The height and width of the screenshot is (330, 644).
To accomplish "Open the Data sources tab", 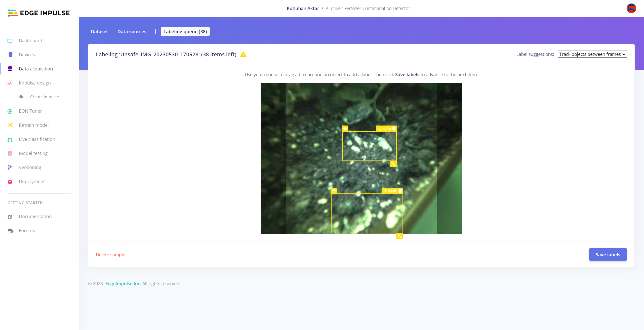I will point(132,32).
